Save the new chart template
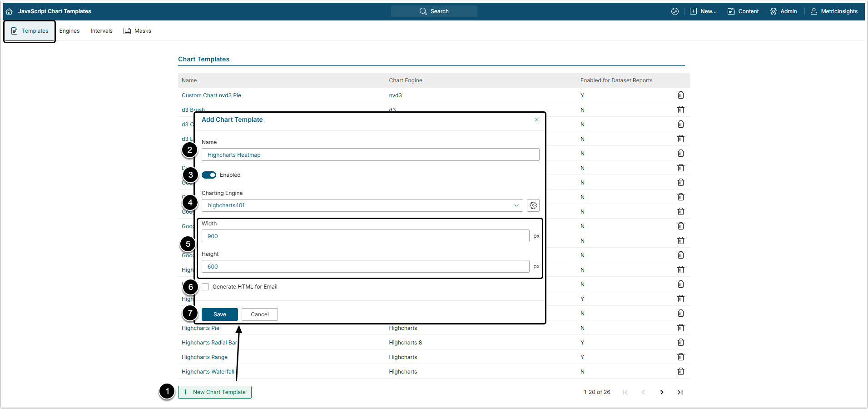This screenshot has height=409, width=868. 220,314
